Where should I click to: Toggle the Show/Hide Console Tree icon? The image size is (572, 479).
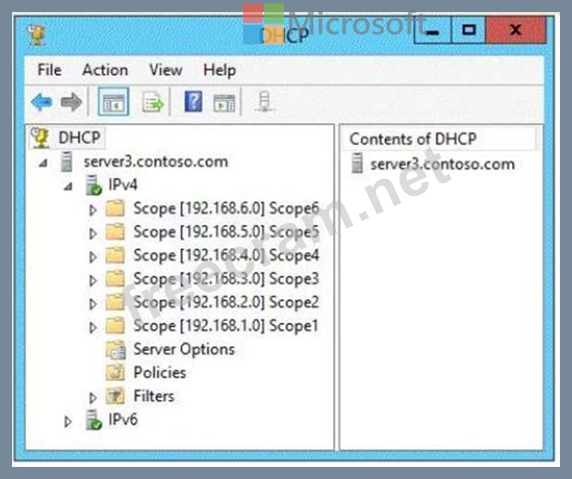113,102
